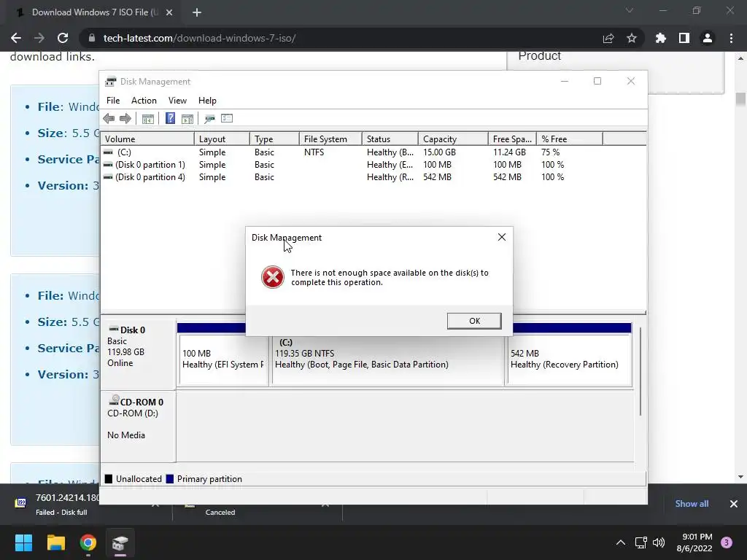The height and width of the screenshot is (560, 747).
Task: Click the Forward arrow in Disk Management toolbar
Action: coord(125,119)
